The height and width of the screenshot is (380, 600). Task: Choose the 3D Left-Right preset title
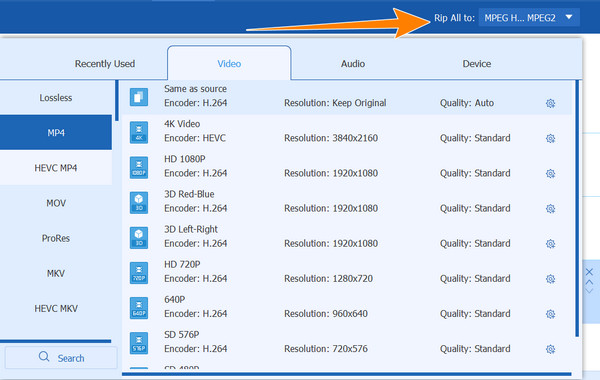[191, 229]
